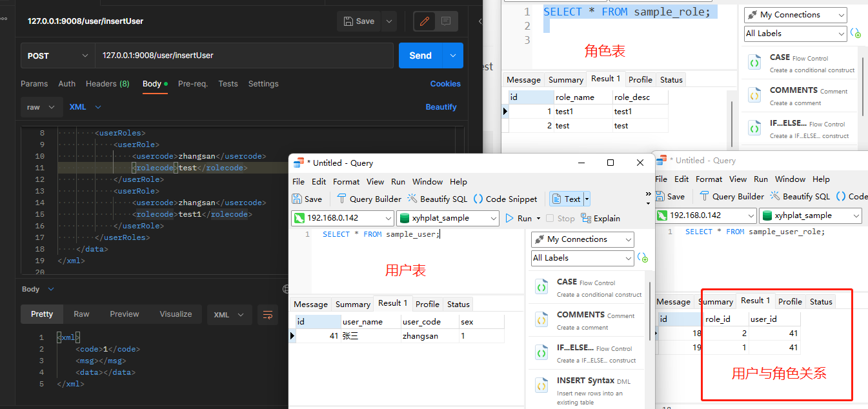Open the Format menu in the sample_user query window
This screenshot has height=409, width=868.
tap(347, 181)
